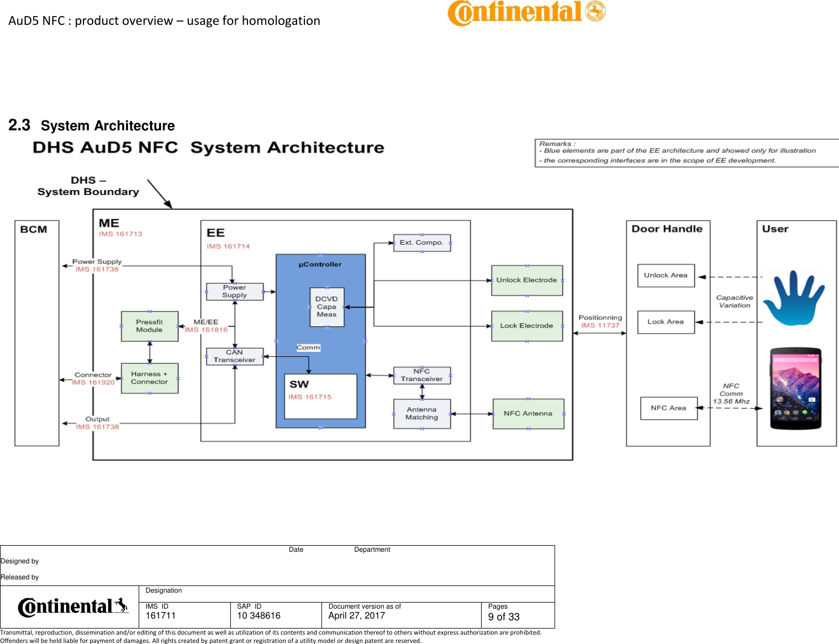Select the Harness + Connector box
The image size is (839, 644).
coord(150,378)
